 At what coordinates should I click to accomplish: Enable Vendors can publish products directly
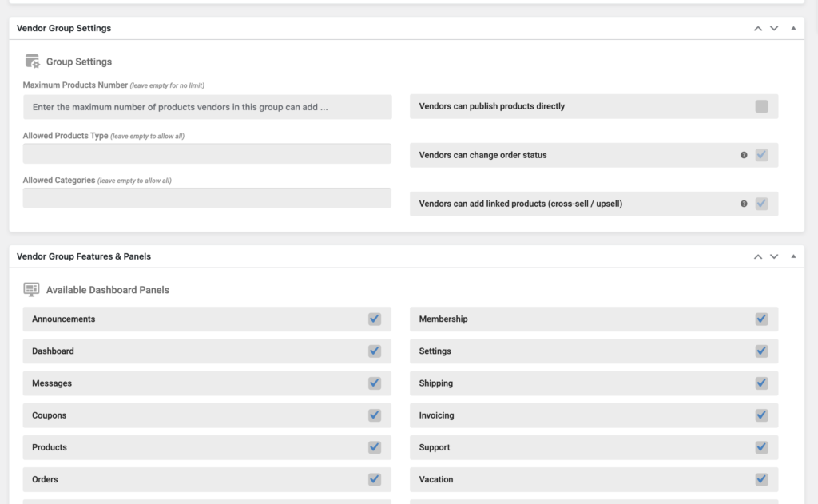tap(761, 106)
